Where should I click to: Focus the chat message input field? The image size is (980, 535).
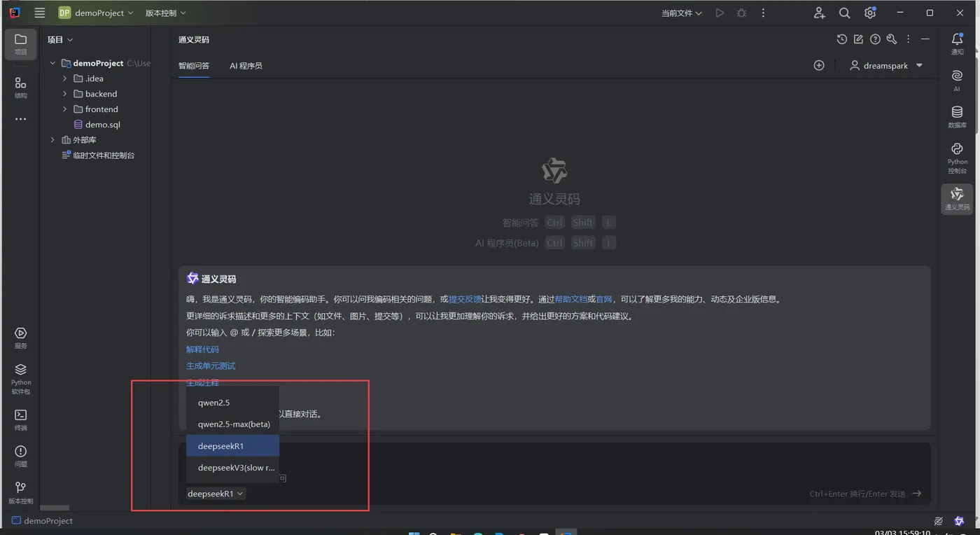pyautogui.click(x=554, y=473)
